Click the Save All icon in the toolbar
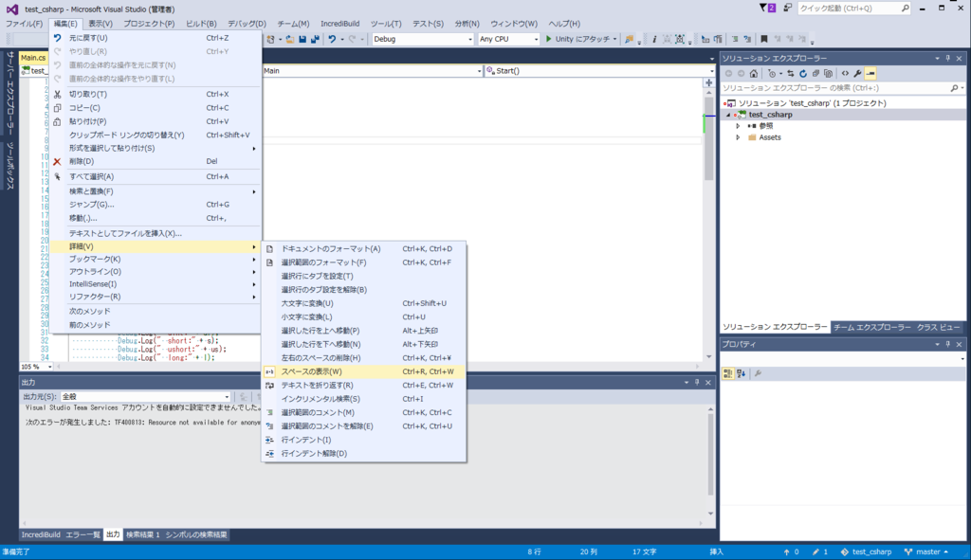The height and width of the screenshot is (560, 971). 315,39
